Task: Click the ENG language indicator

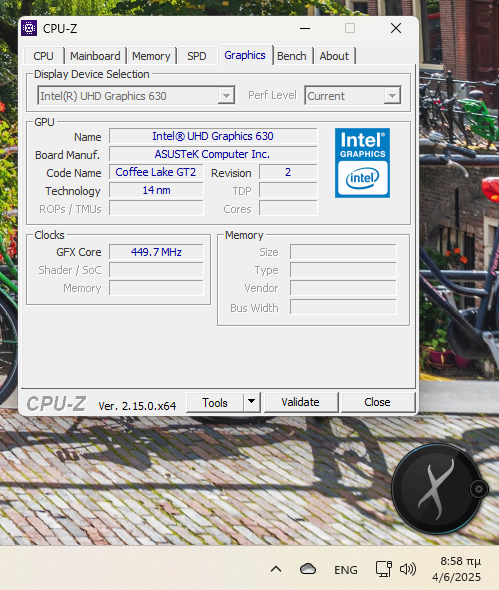Action: coord(346,570)
